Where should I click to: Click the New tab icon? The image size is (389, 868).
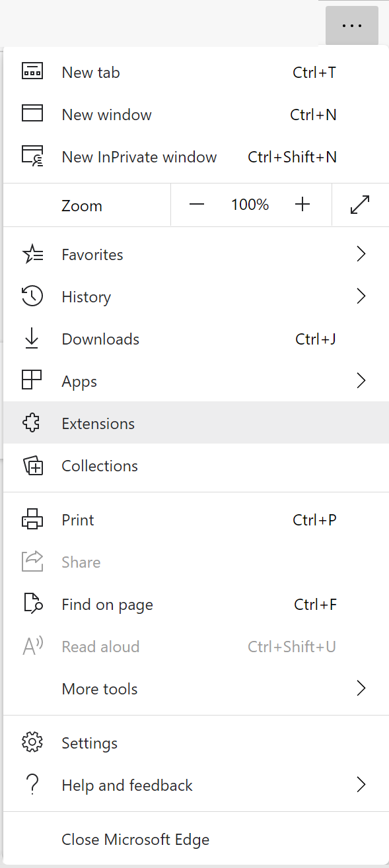[32, 72]
